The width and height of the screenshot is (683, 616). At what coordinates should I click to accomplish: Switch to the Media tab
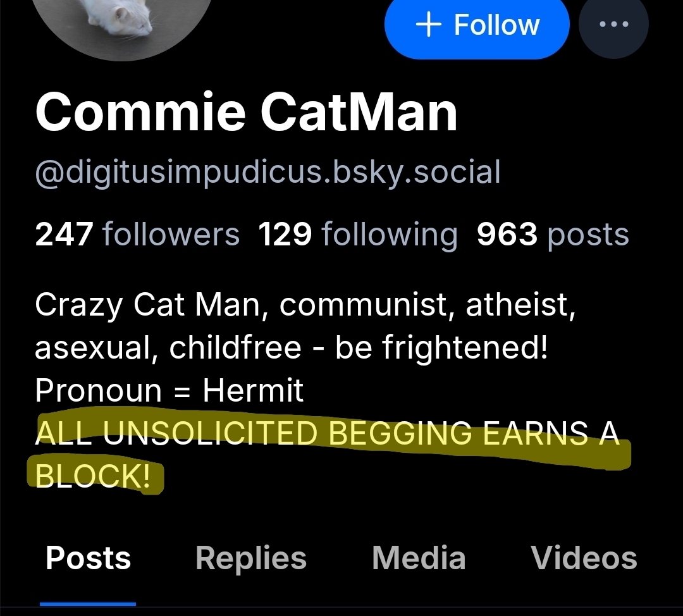tap(419, 558)
